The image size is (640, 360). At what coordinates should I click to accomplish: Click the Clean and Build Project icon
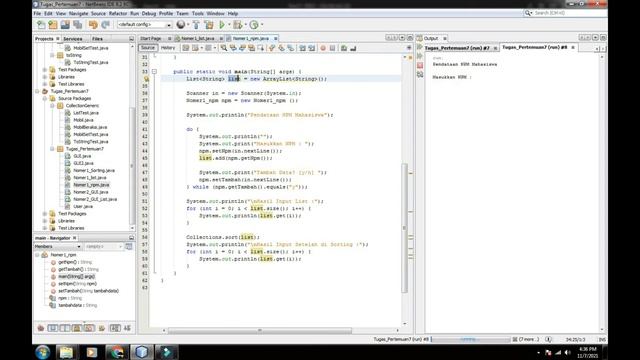209,24
